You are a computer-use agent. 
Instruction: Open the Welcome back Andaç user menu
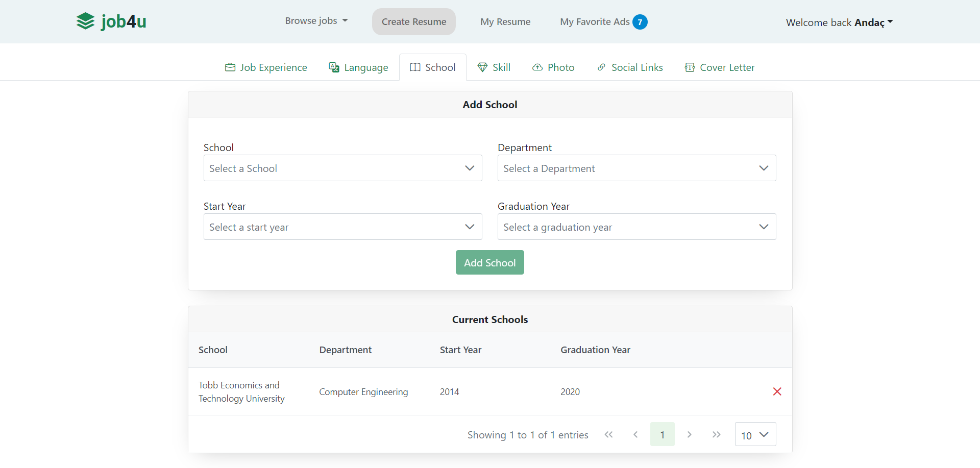[x=839, y=22]
